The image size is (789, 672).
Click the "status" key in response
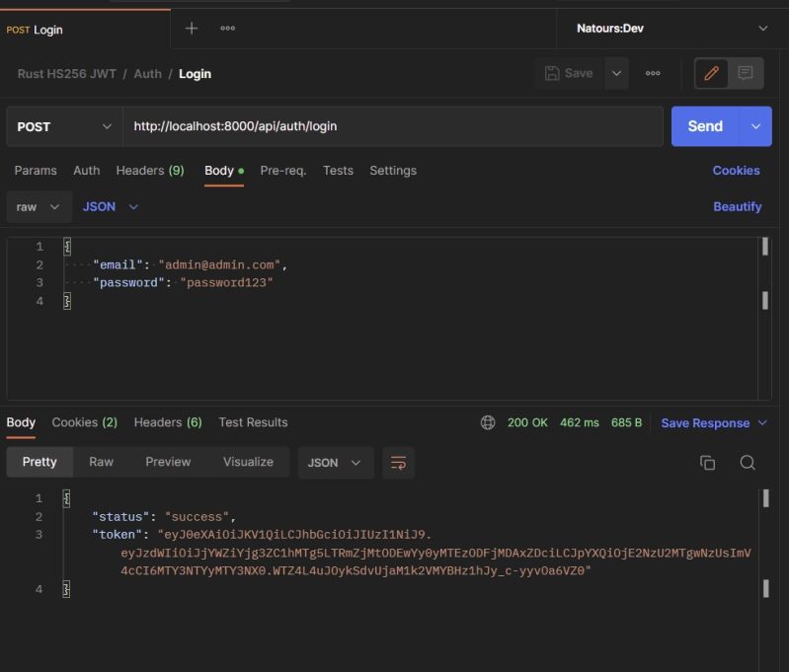tap(120, 517)
